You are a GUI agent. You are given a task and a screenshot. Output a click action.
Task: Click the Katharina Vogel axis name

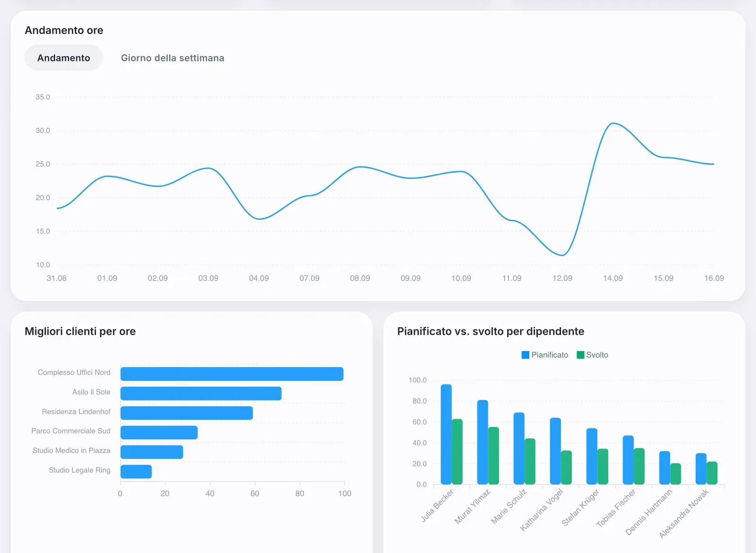[x=541, y=510]
